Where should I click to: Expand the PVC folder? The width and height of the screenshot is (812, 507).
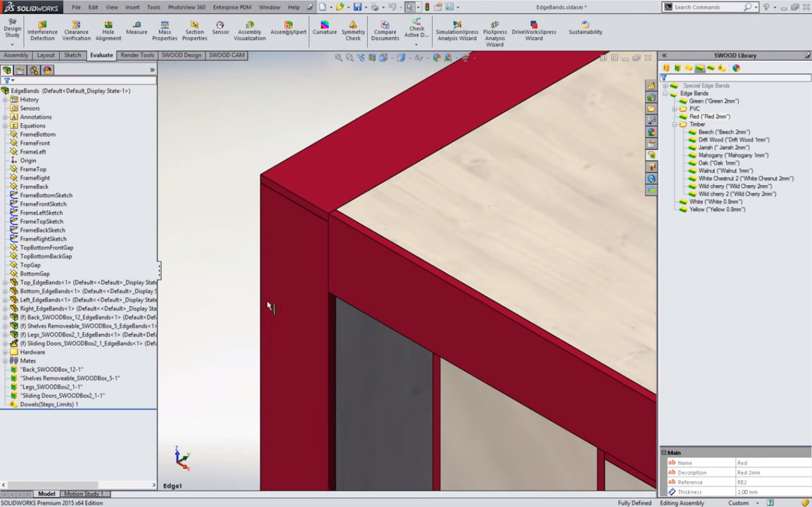(674, 109)
